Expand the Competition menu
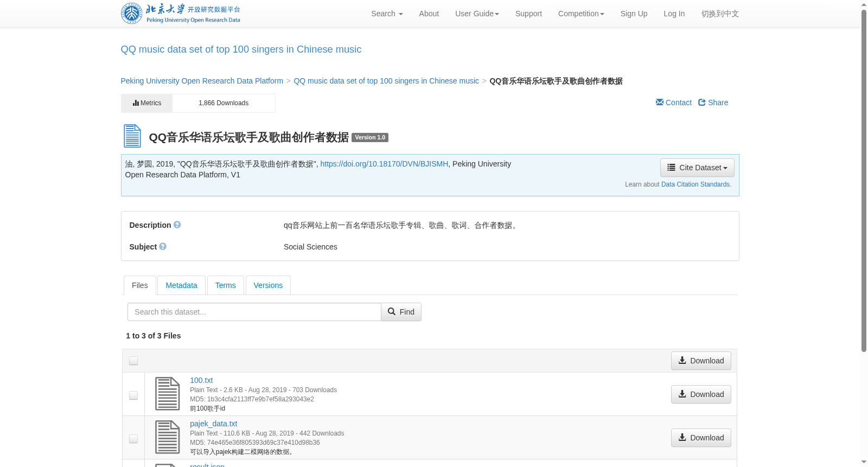Screen dimensions: 868x467 581,14
